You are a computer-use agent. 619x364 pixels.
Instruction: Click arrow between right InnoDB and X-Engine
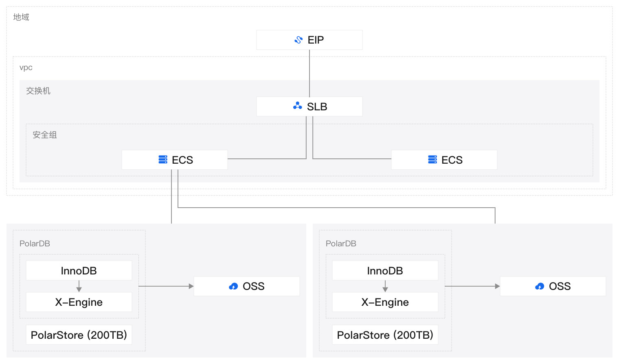point(385,286)
